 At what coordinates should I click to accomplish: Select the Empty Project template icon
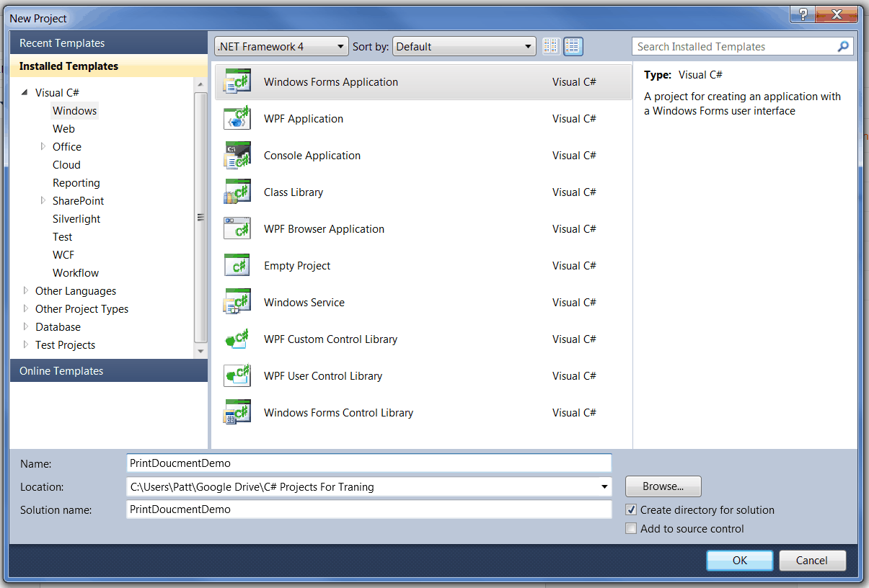237,265
